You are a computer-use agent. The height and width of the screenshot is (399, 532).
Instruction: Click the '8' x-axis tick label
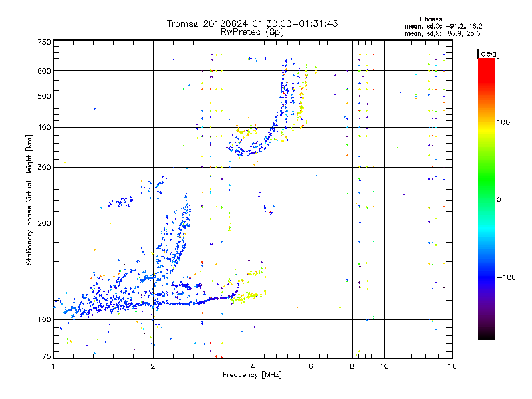[352, 366]
